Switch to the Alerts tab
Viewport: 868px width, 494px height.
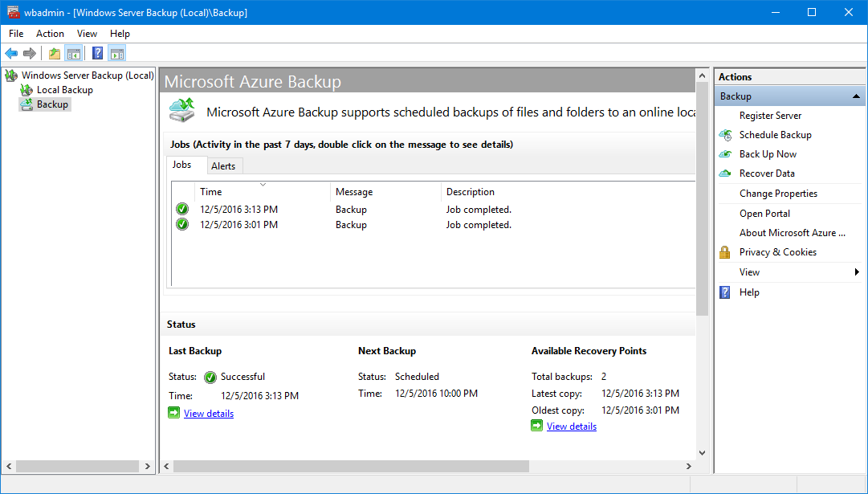[224, 165]
